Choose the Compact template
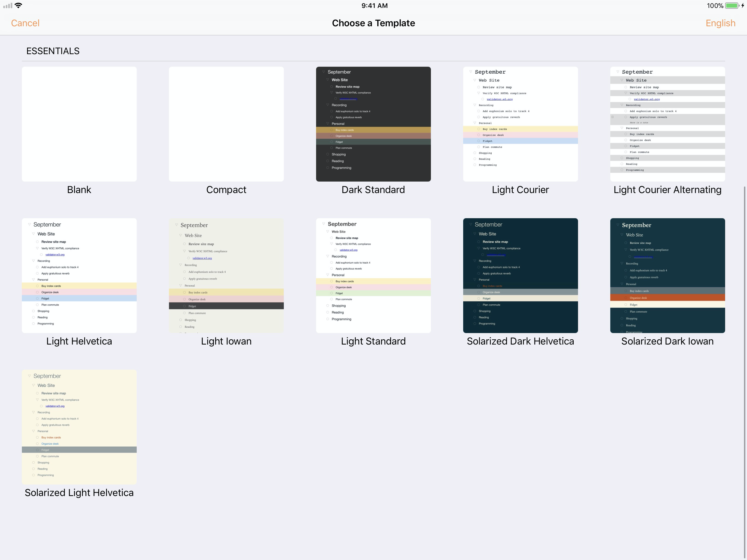 click(x=226, y=124)
